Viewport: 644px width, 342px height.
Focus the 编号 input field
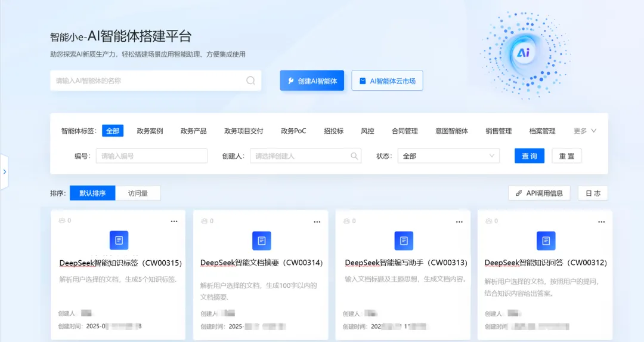point(151,156)
